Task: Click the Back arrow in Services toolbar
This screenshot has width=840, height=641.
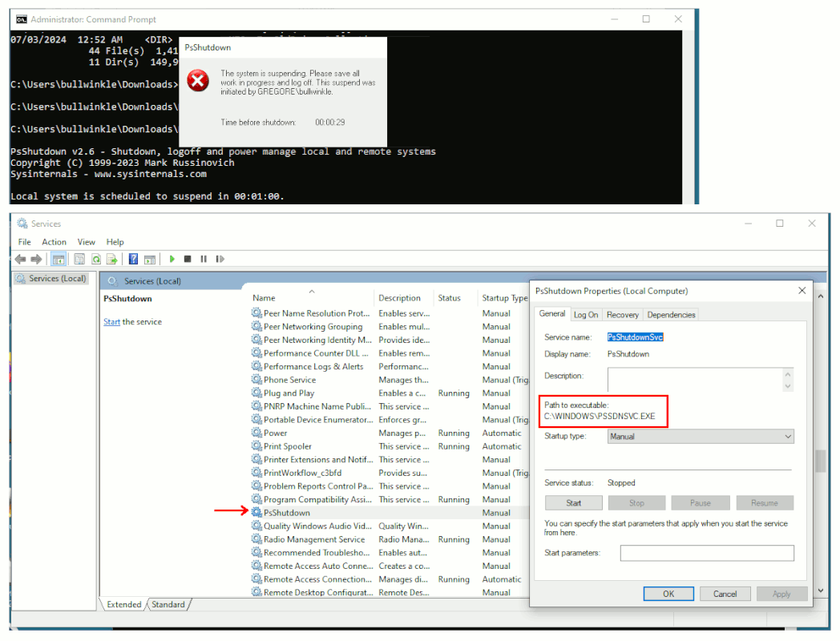Action: pyautogui.click(x=20, y=259)
